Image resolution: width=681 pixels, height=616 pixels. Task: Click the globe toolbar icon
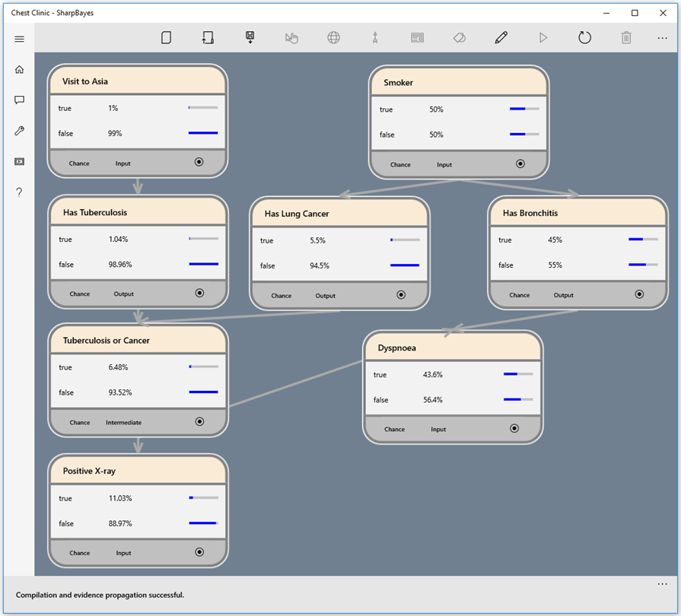(333, 38)
